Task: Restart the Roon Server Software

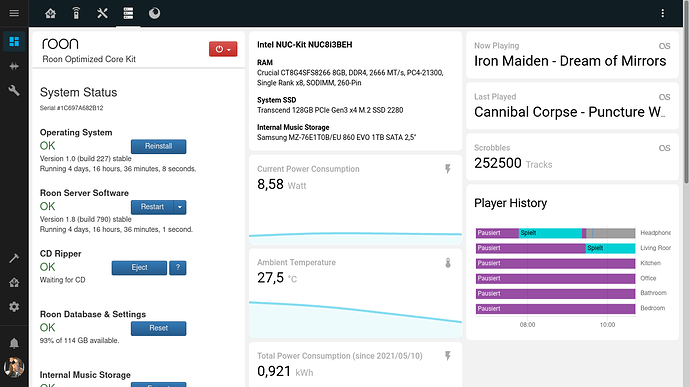Action: 152,207
